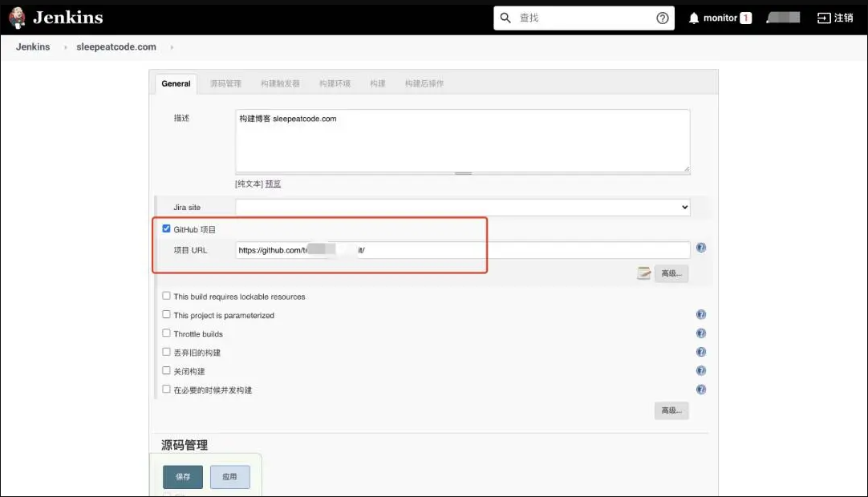Open help for This project is parameterized
Image resolution: width=868 pixels, height=497 pixels.
701,315
